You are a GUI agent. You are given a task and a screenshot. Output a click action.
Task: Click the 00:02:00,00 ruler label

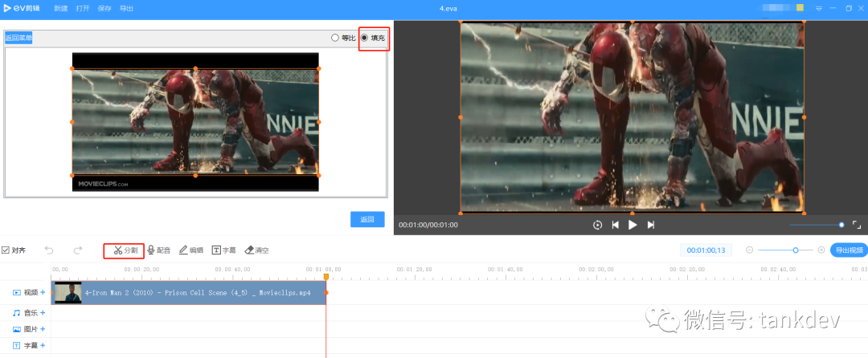tap(596, 270)
